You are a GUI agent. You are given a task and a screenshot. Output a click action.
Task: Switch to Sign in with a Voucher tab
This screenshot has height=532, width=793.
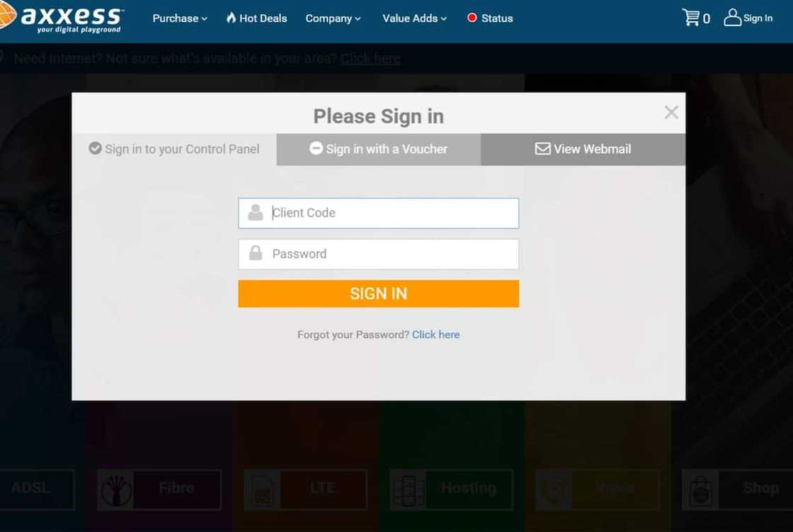click(378, 149)
